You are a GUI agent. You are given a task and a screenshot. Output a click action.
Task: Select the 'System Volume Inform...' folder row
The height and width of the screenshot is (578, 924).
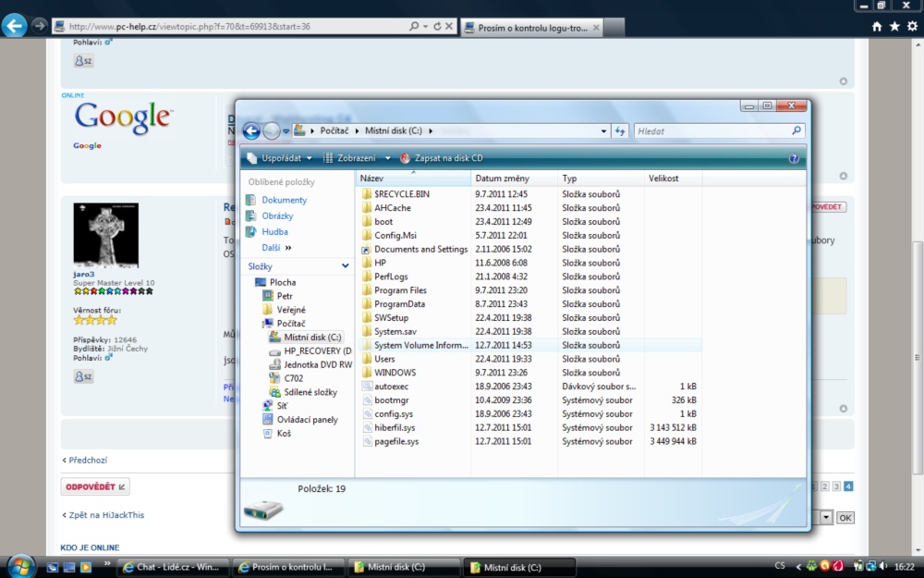[529, 345]
